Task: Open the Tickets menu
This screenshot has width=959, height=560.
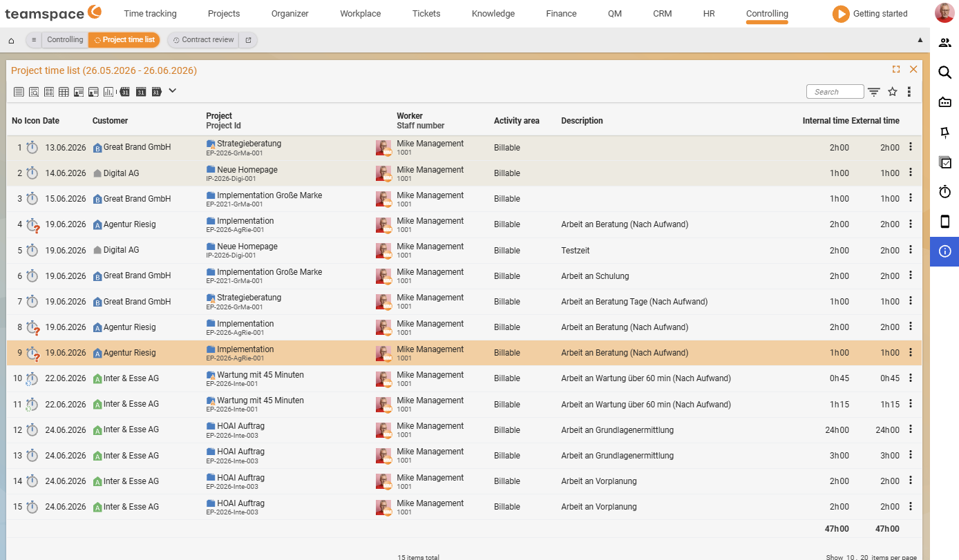Action: tap(426, 14)
